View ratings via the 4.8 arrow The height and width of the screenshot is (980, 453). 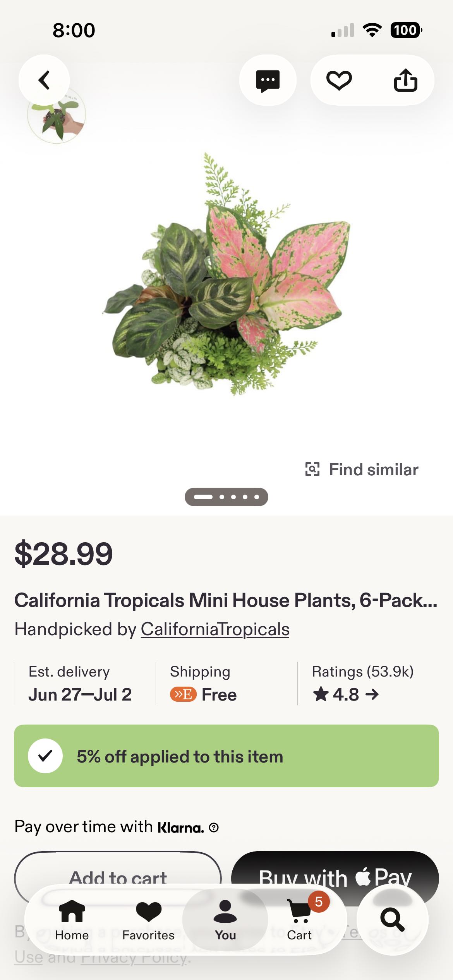point(346,694)
